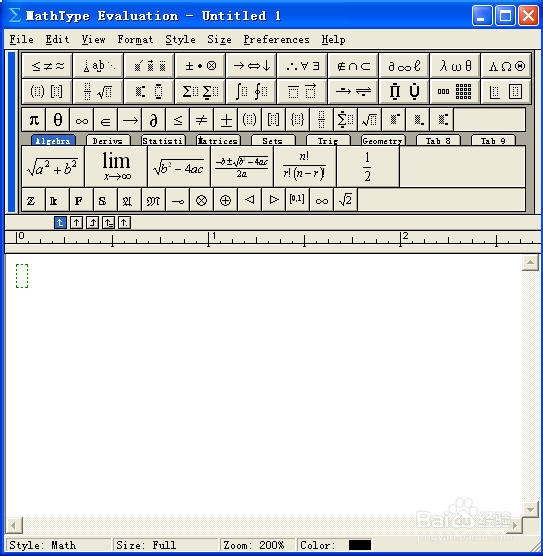Insert the theta symbol
This screenshot has height=556, width=543.
tap(58, 120)
